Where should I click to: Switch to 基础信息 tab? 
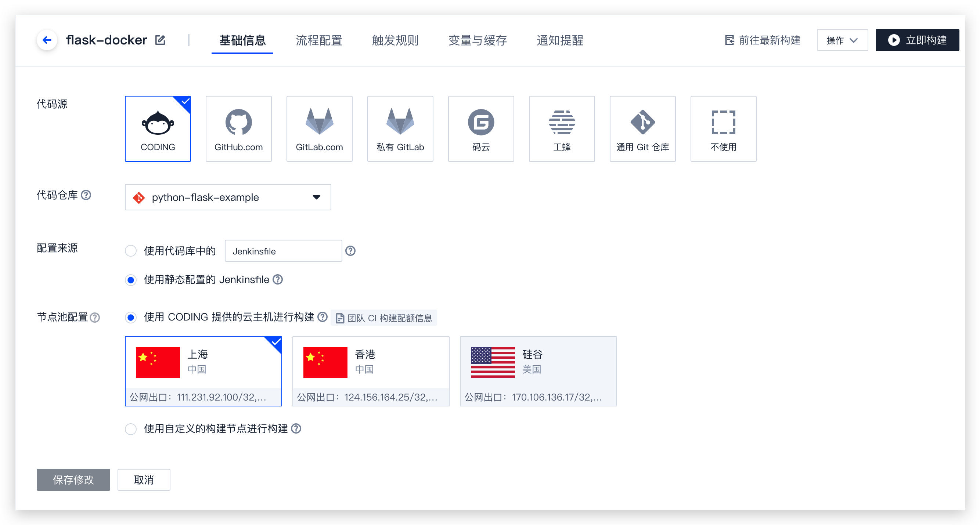[242, 40]
